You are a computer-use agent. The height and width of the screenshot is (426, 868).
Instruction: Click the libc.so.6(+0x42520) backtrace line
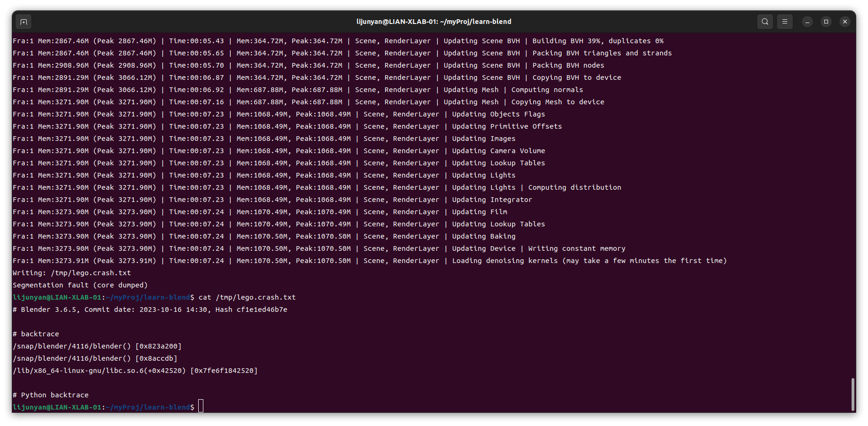pos(135,371)
